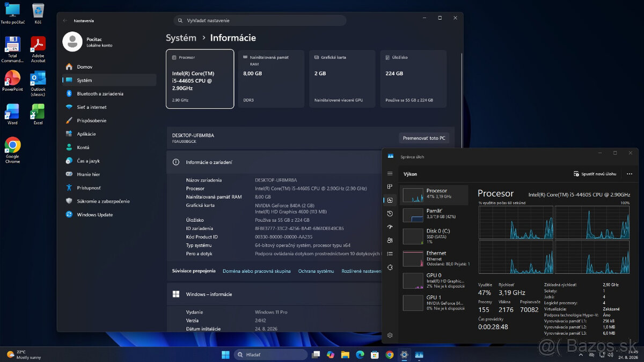Select Systém in Settings sidebar
This screenshot has height=362, width=644.
(109, 80)
